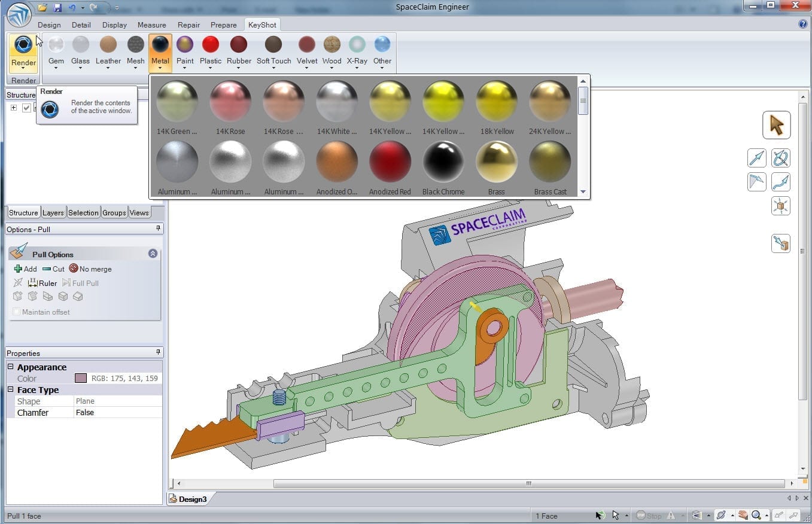812x524 pixels.
Task: Collapse the Appearance properties group
Action: tap(11, 367)
